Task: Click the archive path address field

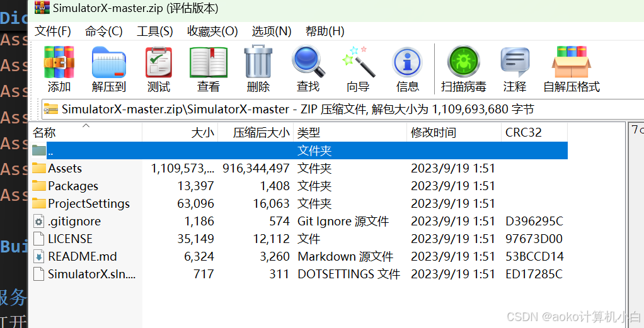Action: [x=343, y=109]
